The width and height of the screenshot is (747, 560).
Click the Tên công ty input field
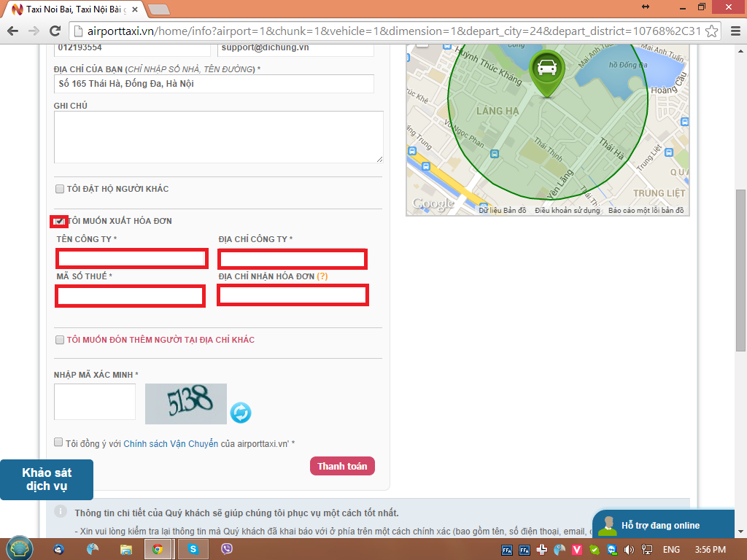click(132, 258)
